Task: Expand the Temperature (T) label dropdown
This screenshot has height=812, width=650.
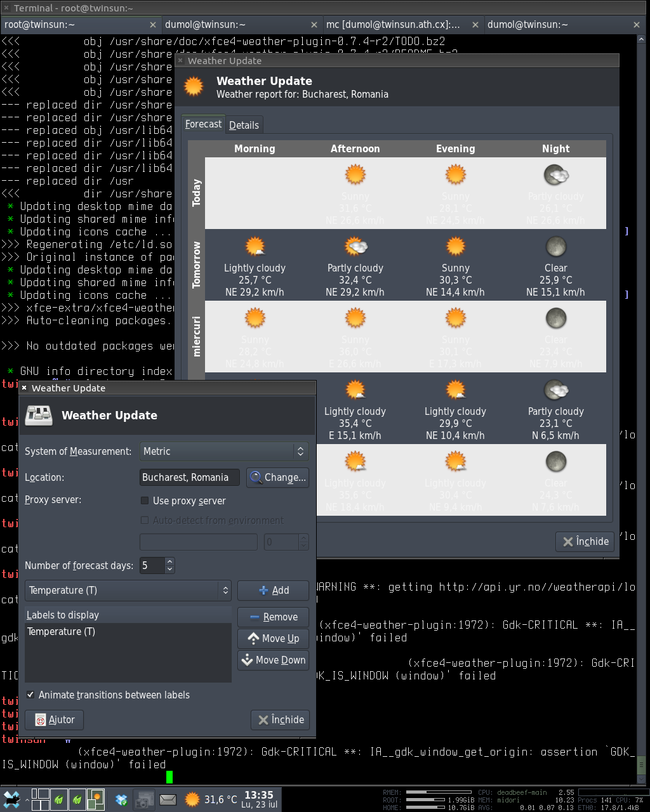Action: point(128,590)
